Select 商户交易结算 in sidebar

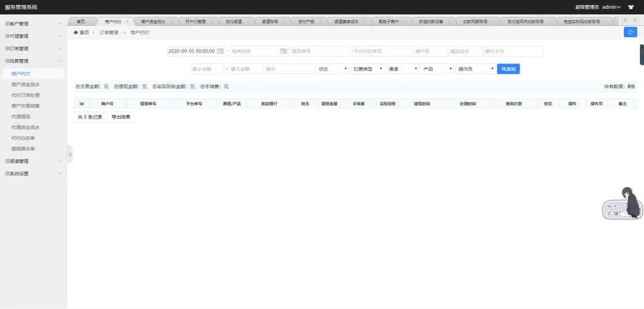click(26, 106)
